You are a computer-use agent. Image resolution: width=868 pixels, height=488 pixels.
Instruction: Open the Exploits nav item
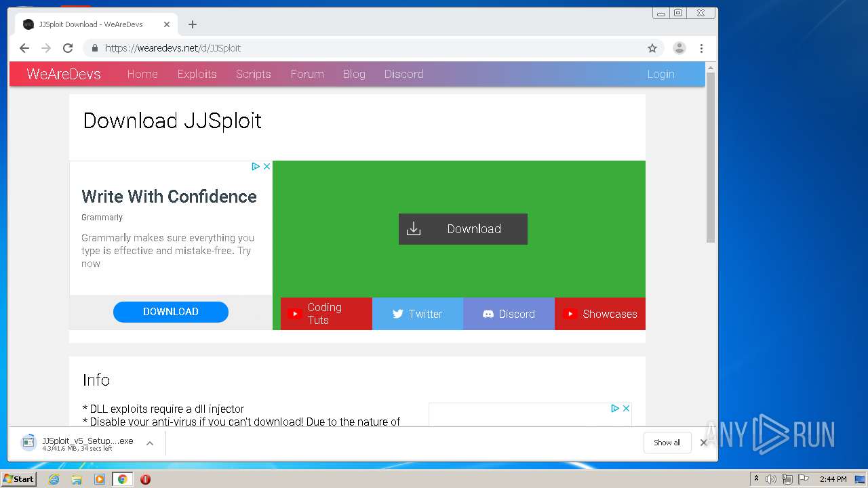coord(197,74)
